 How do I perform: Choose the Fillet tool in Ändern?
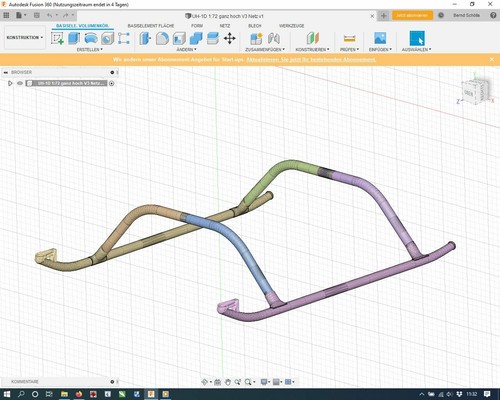tap(162, 38)
